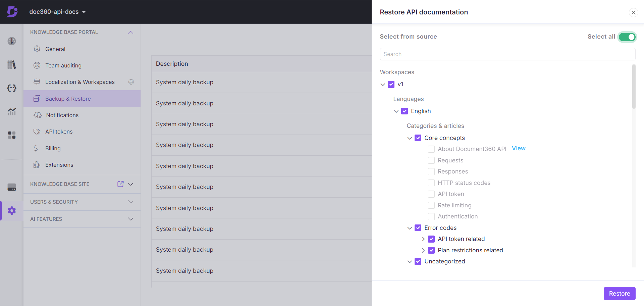The width and height of the screenshot is (644, 306).
Task: Click View link next to About Document360 API
Action: pyautogui.click(x=519, y=148)
